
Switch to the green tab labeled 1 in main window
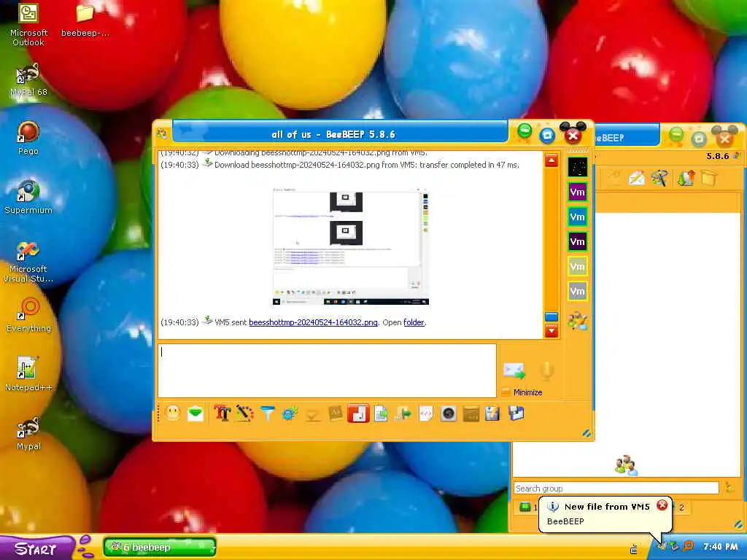click(x=527, y=507)
